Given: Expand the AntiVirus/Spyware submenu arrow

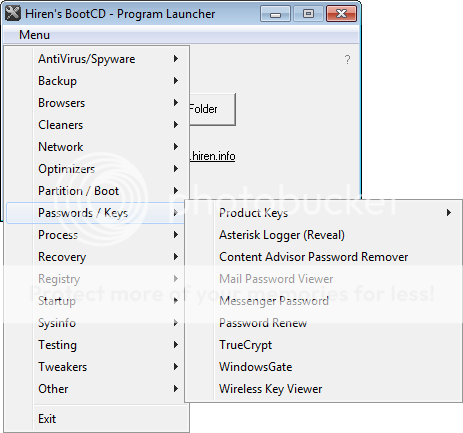Looking at the screenshot, I should [176, 59].
